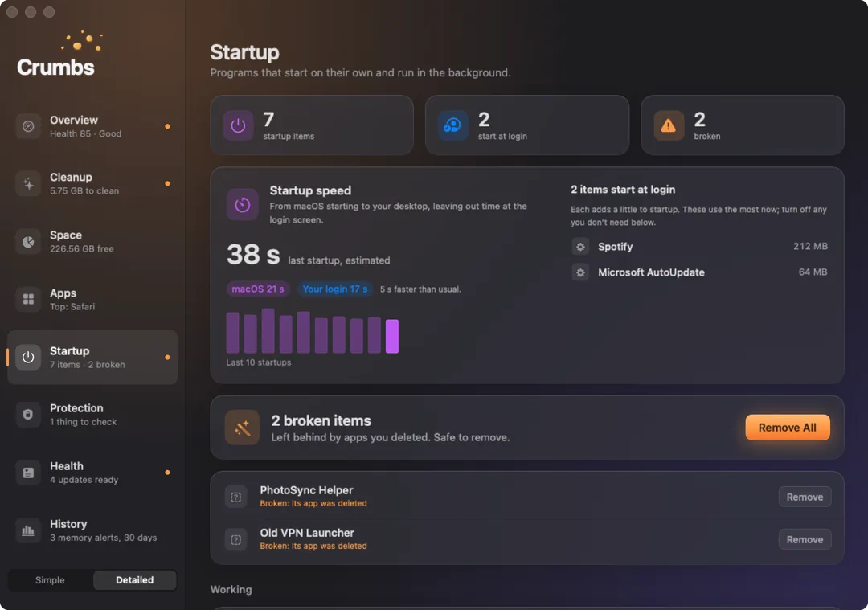Image resolution: width=868 pixels, height=610 pixels.
Task: Click the Protection shield icon
Action: pos(28,415)
